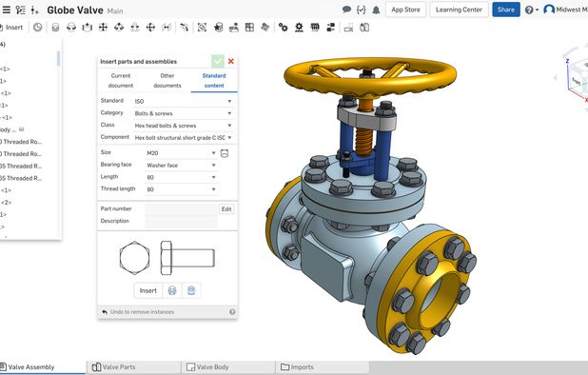Confirm the insert dialog with green checkmark
Viewport: 588px width, 375px height.
218,61
